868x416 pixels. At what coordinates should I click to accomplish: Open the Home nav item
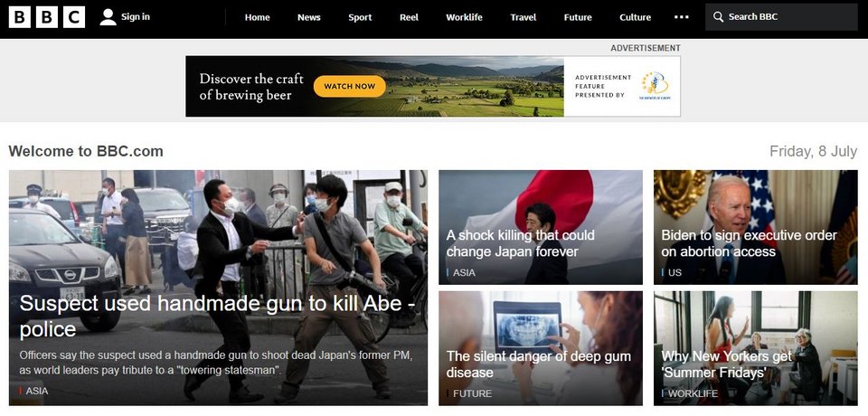pyautogui.click(x=258, y=17)
